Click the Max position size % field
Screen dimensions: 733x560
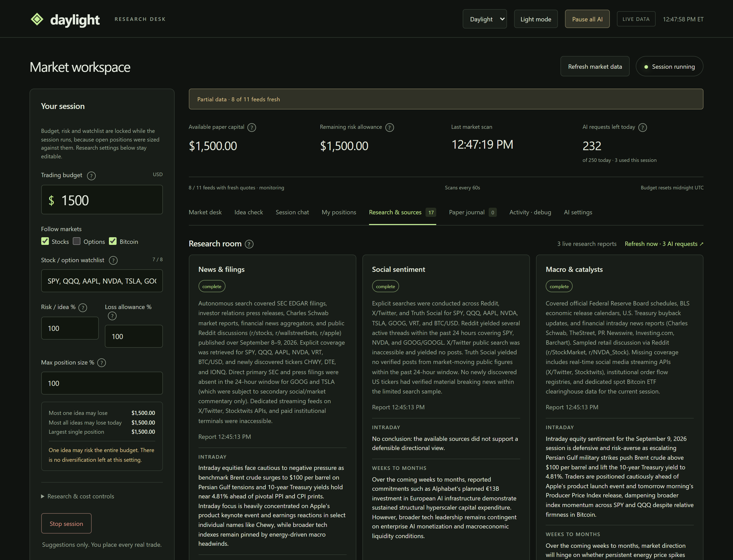tap(102, 383)
